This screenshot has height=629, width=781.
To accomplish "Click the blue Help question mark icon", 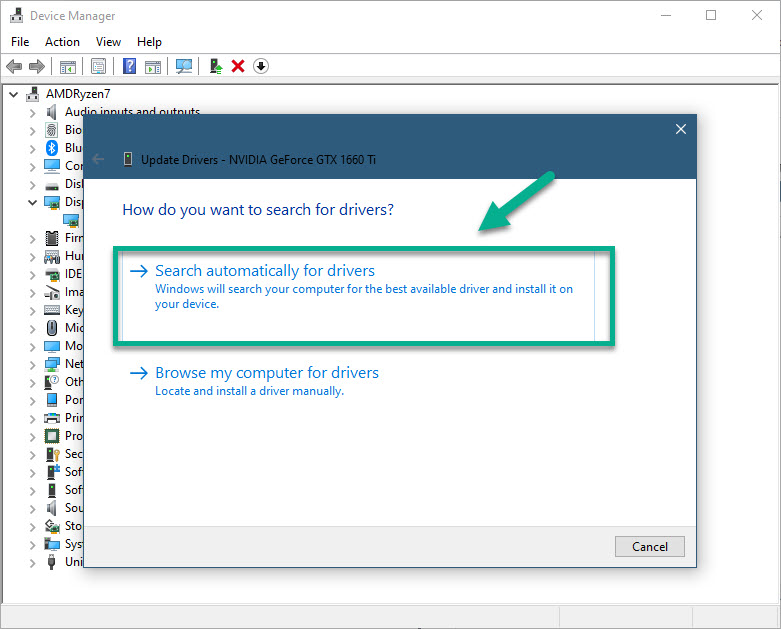I will pyautogui.click(x=130, y=66).
